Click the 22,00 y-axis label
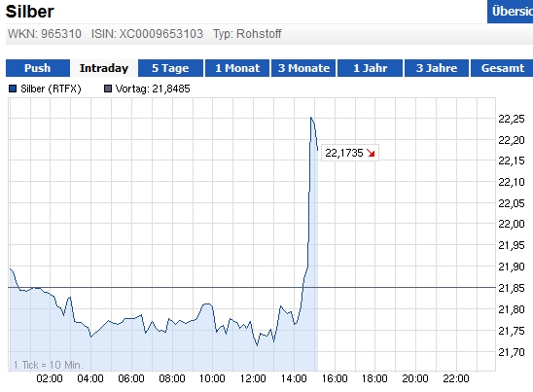The height and width of the screenshot is (392, 533). (x=512, y=224)
